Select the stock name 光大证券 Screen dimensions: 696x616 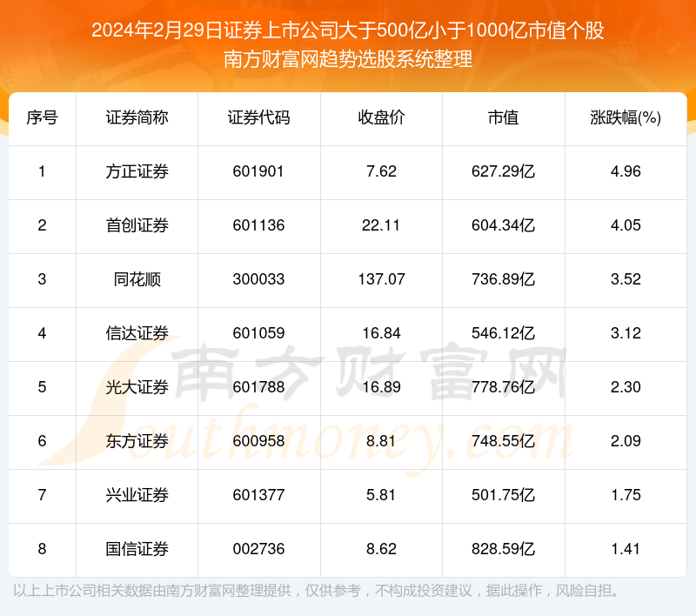[137, 387]
